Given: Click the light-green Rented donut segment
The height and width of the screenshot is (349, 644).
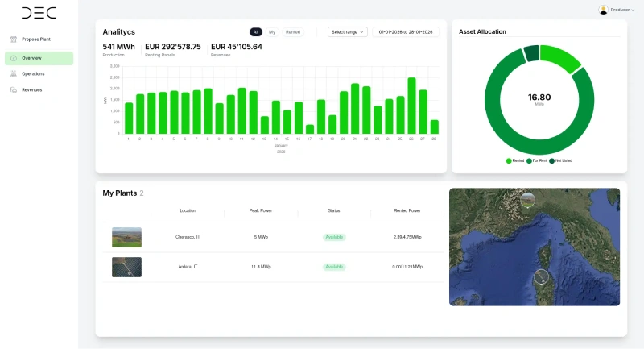Looking at the screenshot, I should [x=559, y=58].
